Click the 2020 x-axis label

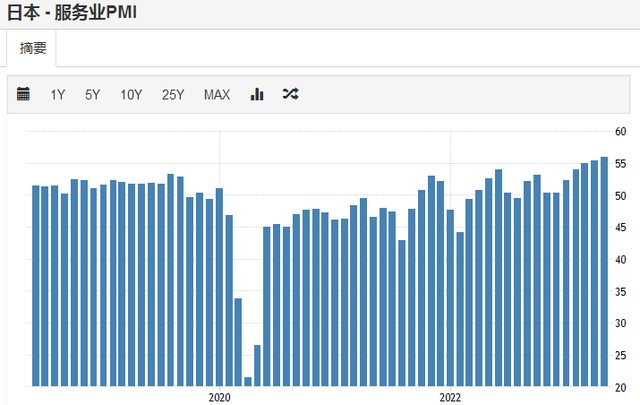220,397
